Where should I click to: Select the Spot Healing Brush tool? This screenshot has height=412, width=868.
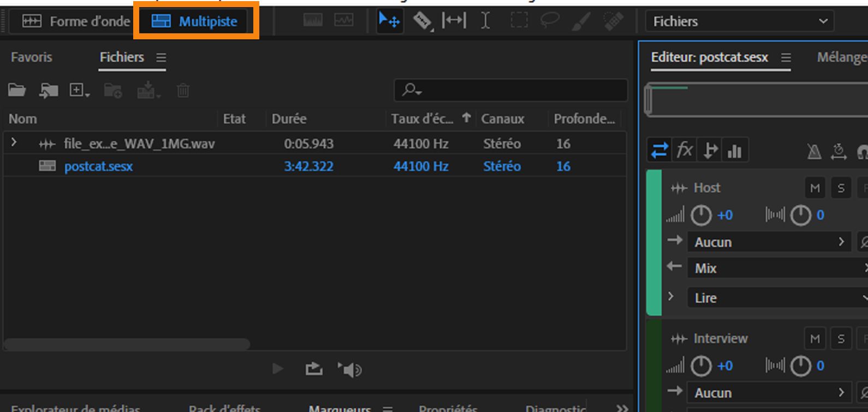pyautogui.click(x=613, y=21)
